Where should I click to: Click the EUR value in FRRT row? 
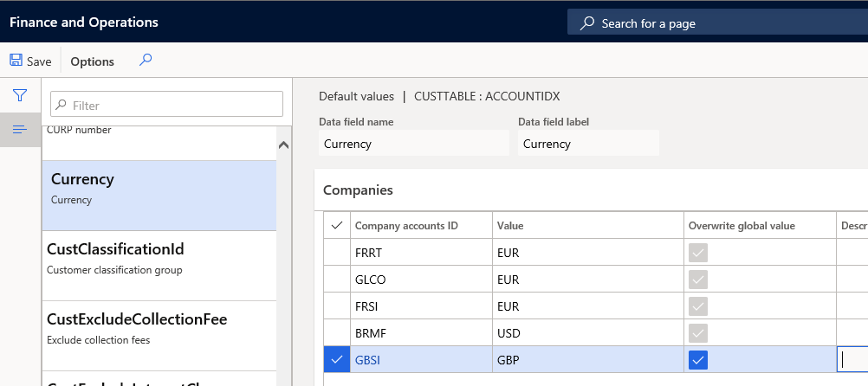(x=588, y=253)
